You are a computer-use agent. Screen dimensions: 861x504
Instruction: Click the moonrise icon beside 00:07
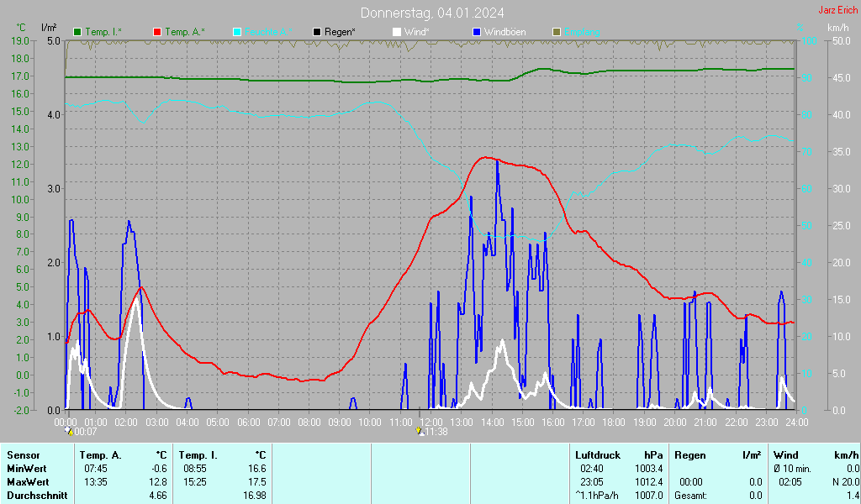[69, 431]
